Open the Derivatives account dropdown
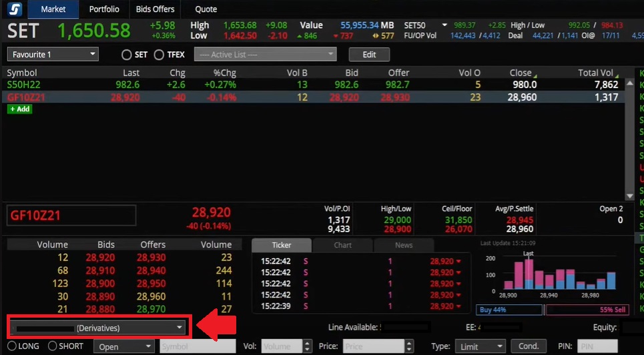The height and width of the screenshot is (355, 644). [x=97, y=328]
